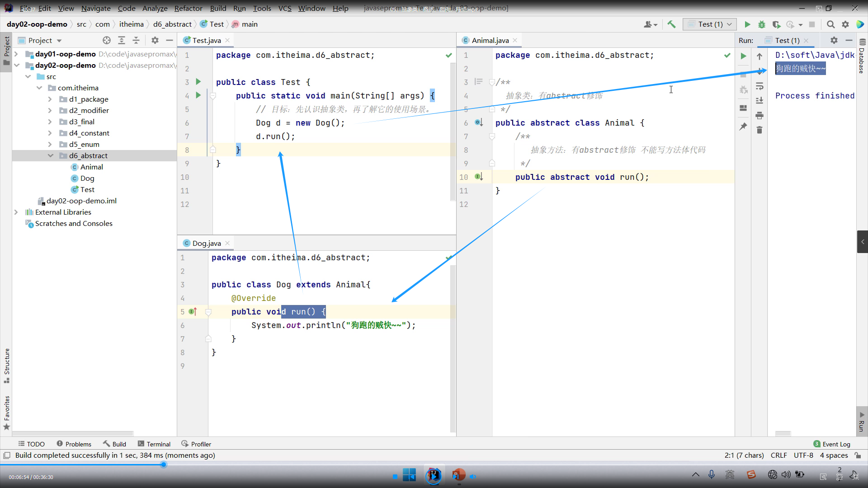Toggle soft-wrap in the Run console

(759, 86)
